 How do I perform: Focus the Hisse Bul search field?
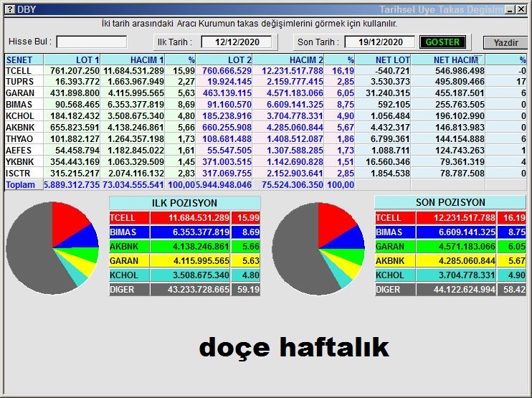point(92,42)
